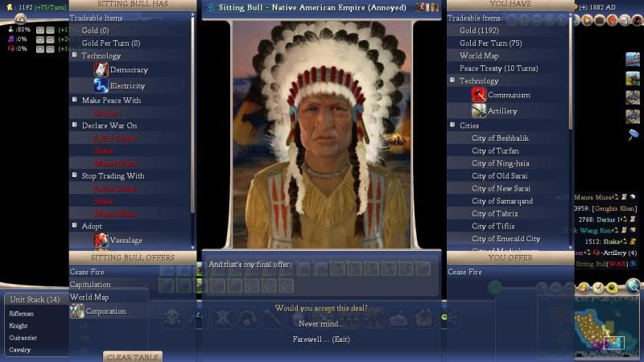Increase culture rate with the plus button
Image resolution: width=644 pixels, height=362 pixels.
[39, 39]
